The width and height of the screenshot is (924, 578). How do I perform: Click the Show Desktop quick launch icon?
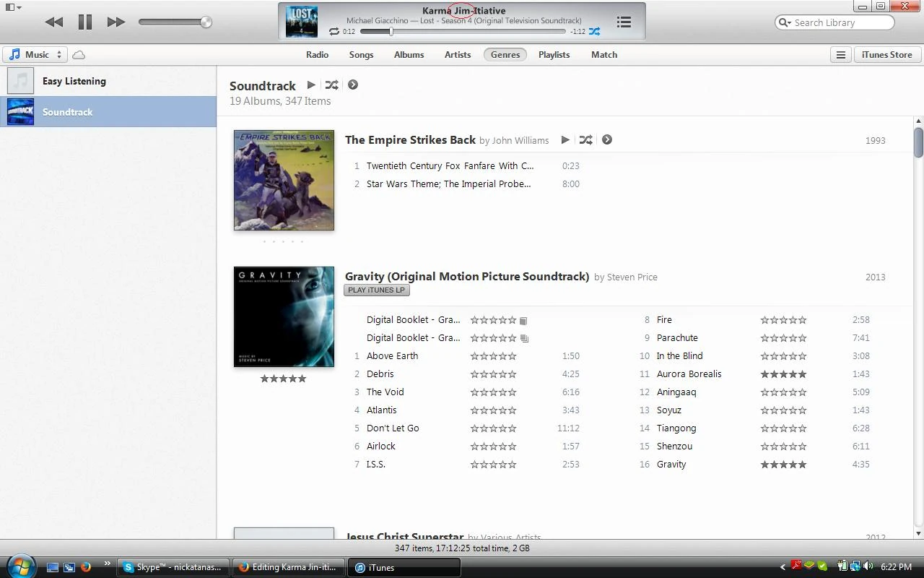(53, 567)
